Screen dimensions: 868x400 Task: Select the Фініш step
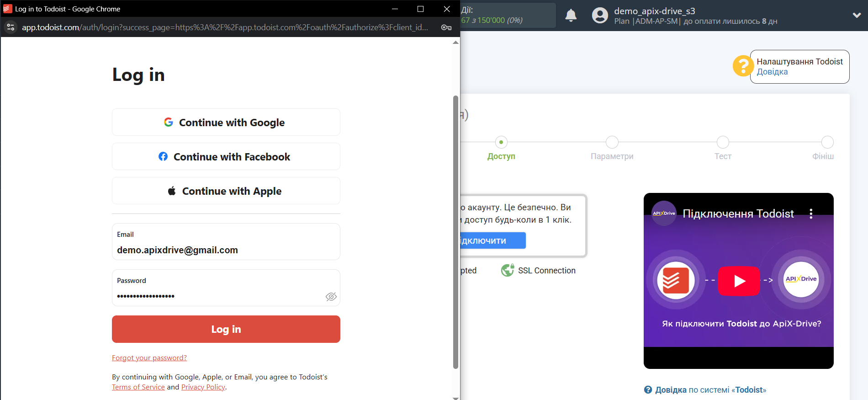[x=823, y=148]
